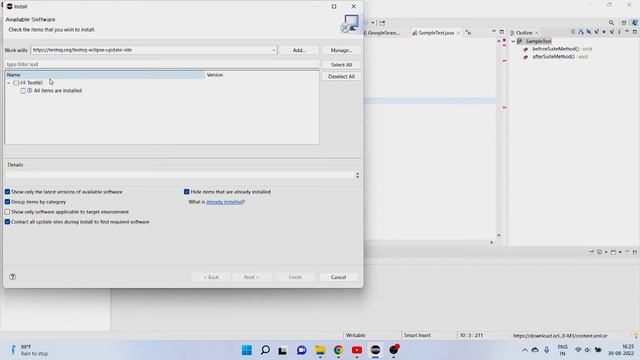Click the bottom panel minimize icon
Viewport: 640px width, 360px height.
tap(627, 252)
